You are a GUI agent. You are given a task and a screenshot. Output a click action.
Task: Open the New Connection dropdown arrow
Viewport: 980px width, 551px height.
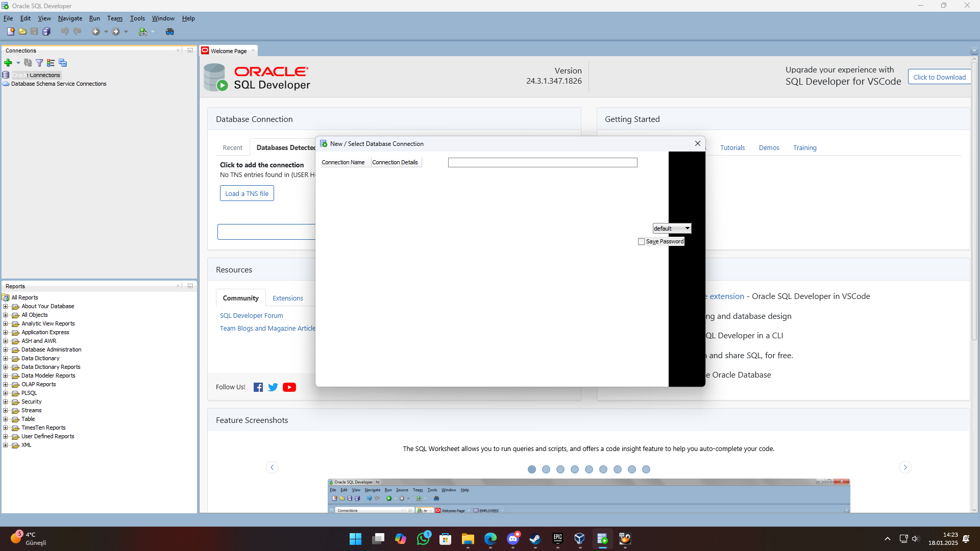pos(18,63)
